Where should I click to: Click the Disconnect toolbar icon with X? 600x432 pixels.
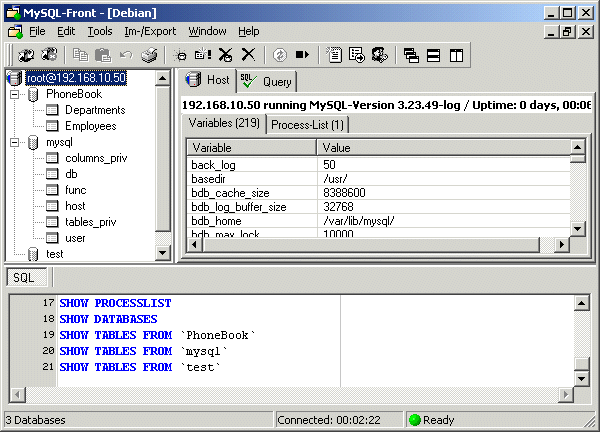pos(49,55)
